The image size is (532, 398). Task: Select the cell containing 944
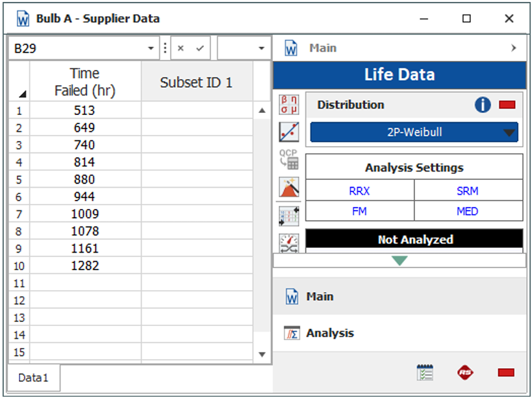pos(85,196)
